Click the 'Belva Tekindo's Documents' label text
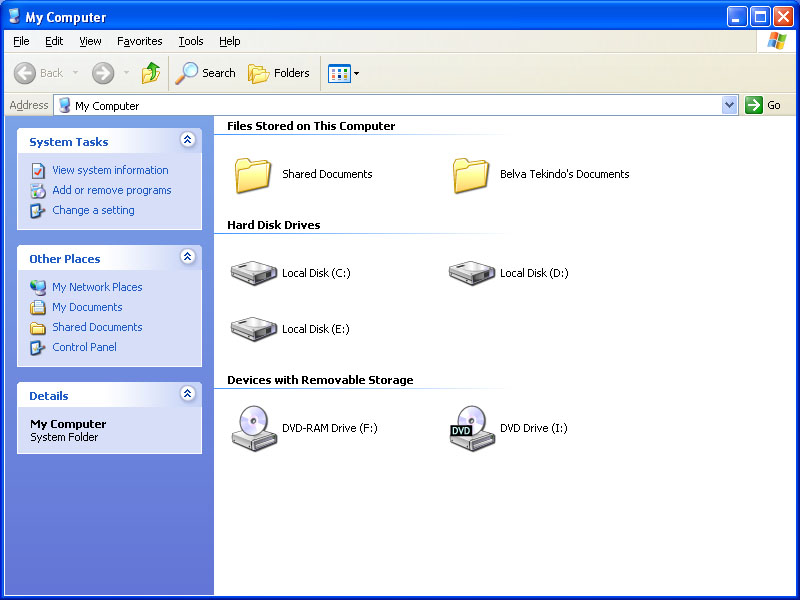 coord(565,174)
